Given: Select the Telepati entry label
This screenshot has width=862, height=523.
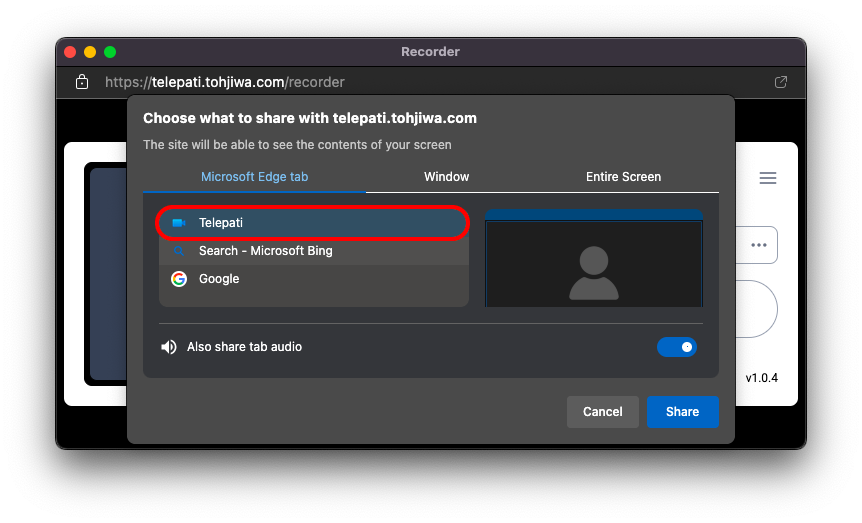Looking at the screenshot, I should (221, 223).
